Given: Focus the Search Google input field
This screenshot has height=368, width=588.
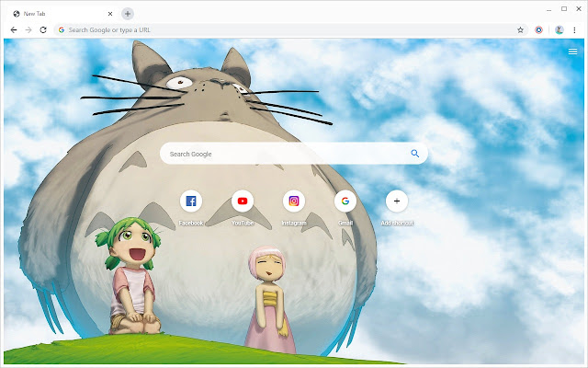Looking at the screenshot, I should pyautogui.click(x=294, y=154).
